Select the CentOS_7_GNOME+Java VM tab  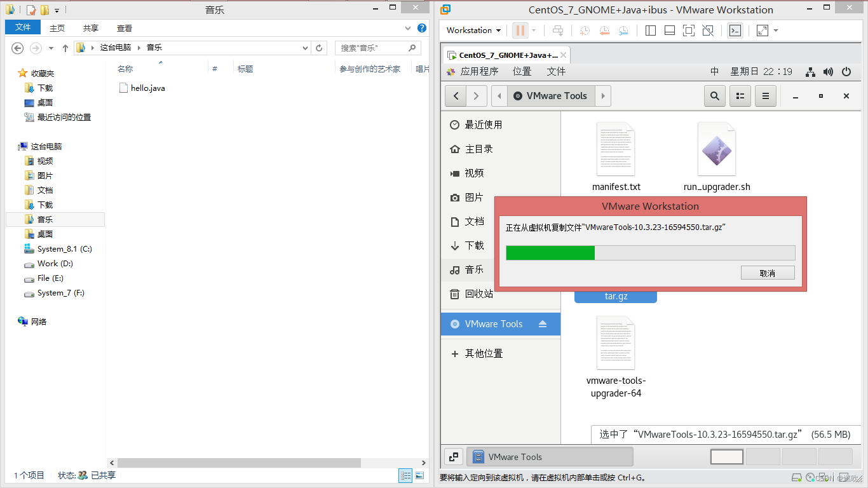[x=506, y=55]
